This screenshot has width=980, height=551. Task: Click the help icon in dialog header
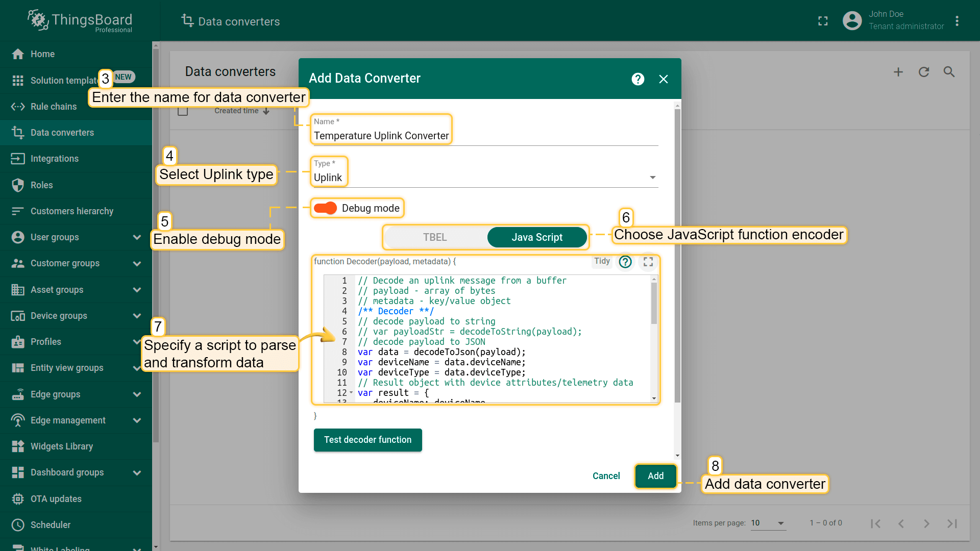pos(638,79)
